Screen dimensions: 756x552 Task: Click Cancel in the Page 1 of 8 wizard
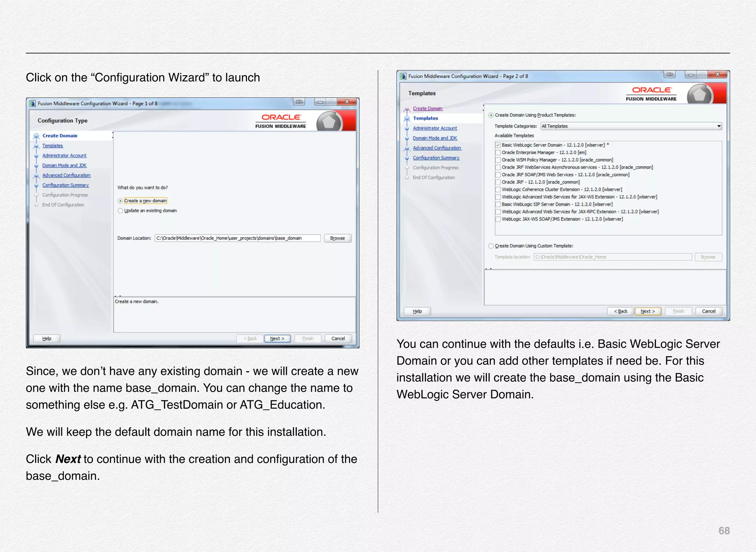point(338,338)
